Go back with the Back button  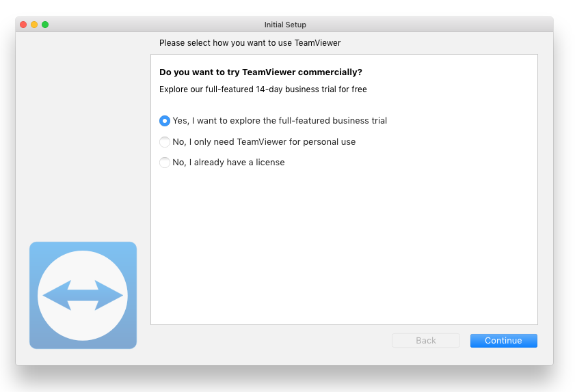pos(426,341)
